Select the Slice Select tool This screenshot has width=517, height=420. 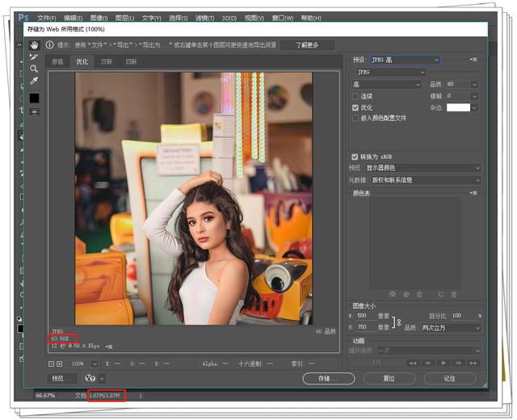click(x=34, y=57)
